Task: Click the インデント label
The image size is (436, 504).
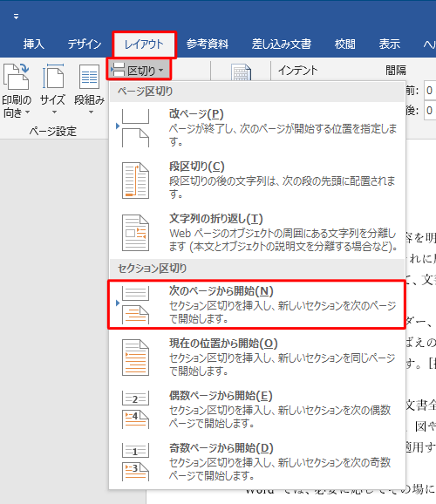Action: [297, 70]
